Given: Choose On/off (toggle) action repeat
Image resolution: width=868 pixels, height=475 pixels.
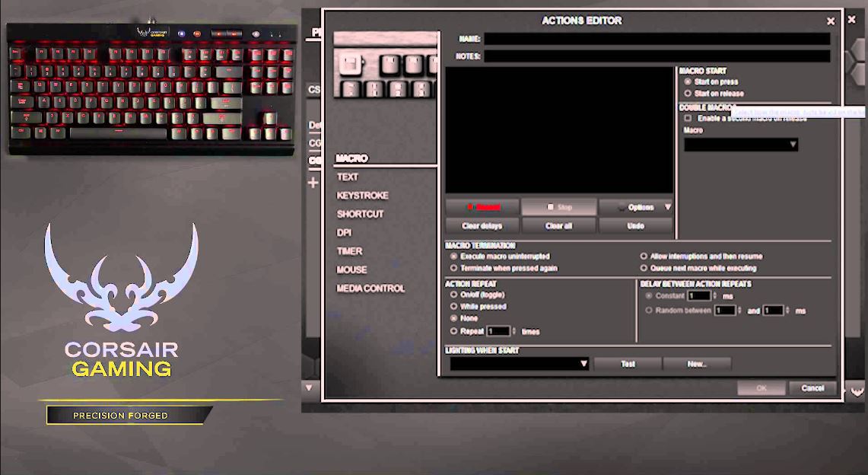Looking at the screenshot, I should pyautogui.click(x=454, y=295).
